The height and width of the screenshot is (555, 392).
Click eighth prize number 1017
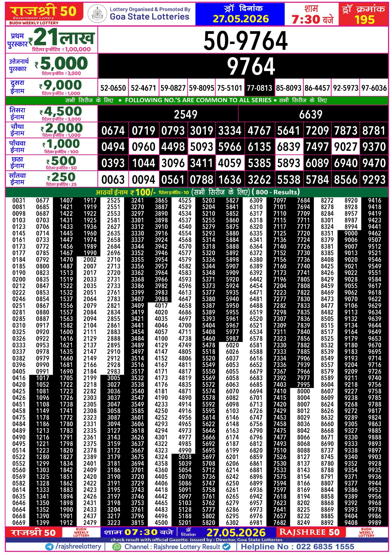(x=42, y=378)
